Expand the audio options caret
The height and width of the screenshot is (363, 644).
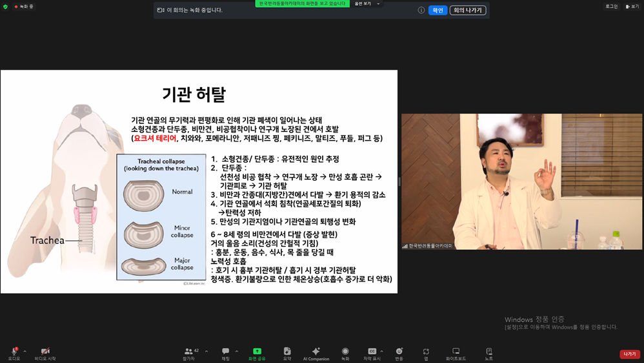[25, 351]
